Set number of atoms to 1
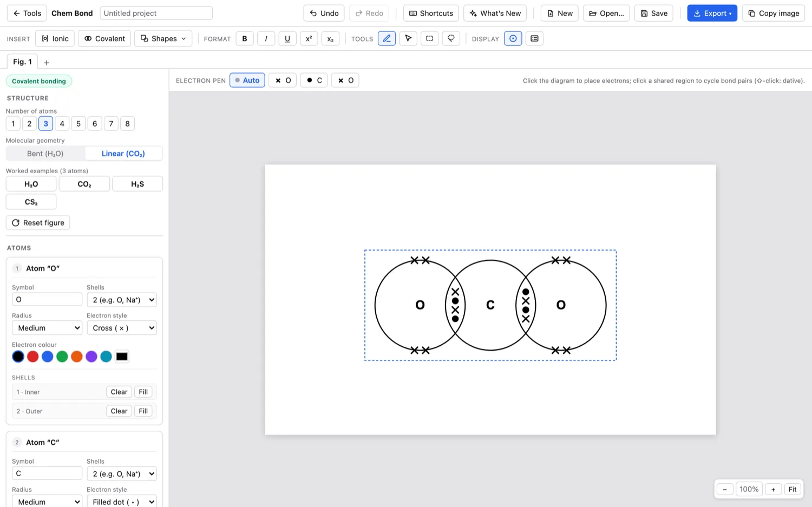Viewport: 812px width, 507px height. (13, 123)
